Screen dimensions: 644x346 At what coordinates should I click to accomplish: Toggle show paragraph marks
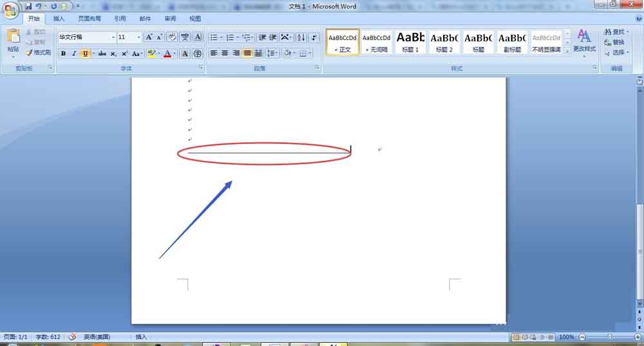tap(314, 37)
